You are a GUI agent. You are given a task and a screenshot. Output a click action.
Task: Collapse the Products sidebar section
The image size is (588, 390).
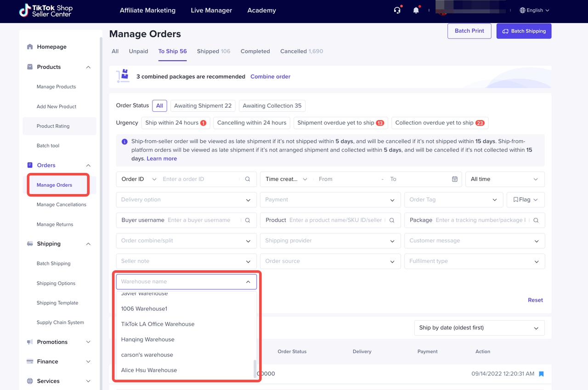point(88,67)
